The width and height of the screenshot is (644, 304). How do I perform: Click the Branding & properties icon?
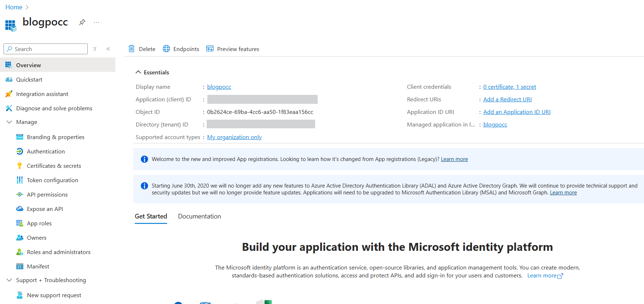pyautogui.click(x=20, y=137)
